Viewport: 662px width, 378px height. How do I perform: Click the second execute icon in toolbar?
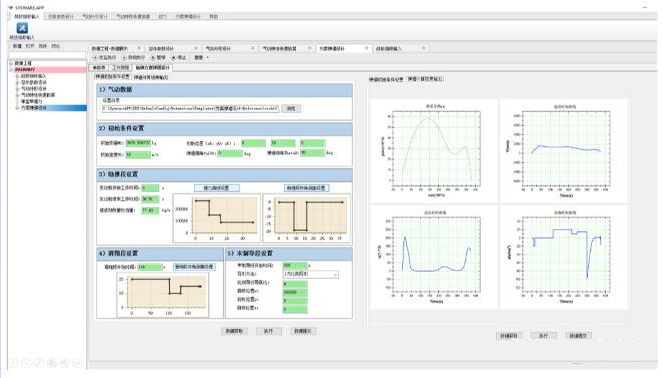tap(124, 57)
